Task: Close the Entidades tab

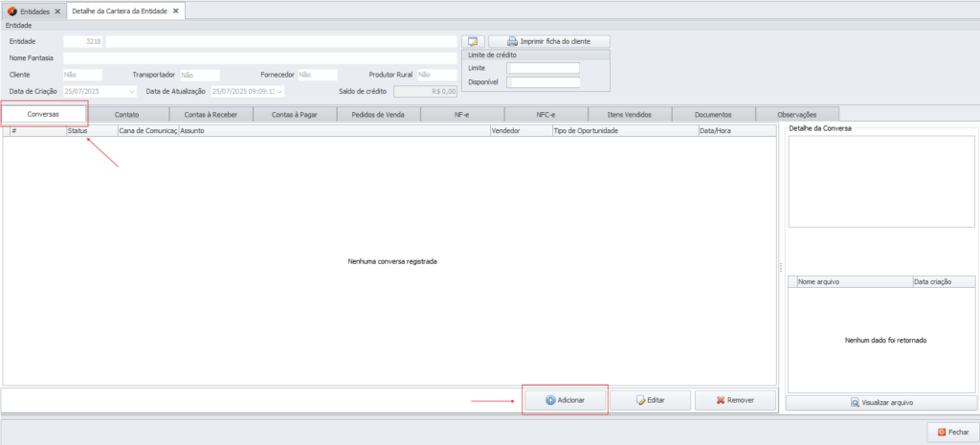Action: [57, 11]
